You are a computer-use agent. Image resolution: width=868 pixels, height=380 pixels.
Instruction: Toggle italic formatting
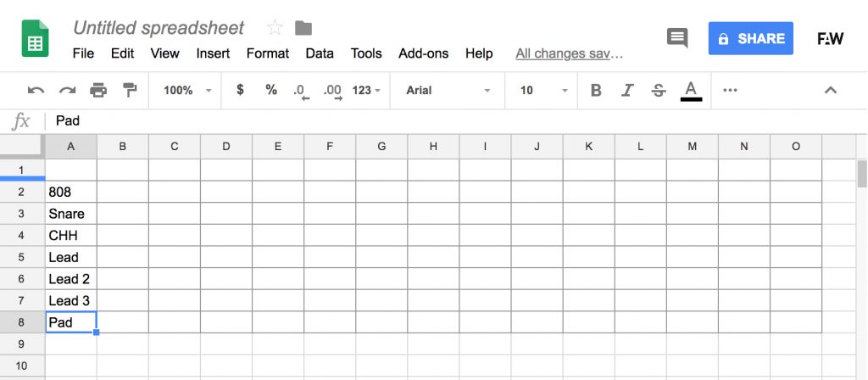[x=626, y=90]
